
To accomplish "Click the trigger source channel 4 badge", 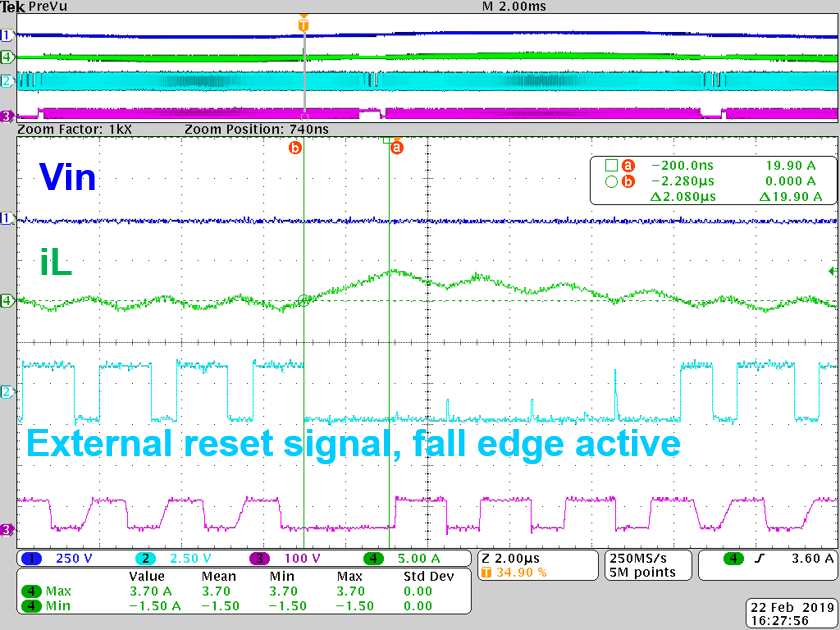I will (733, 559).
